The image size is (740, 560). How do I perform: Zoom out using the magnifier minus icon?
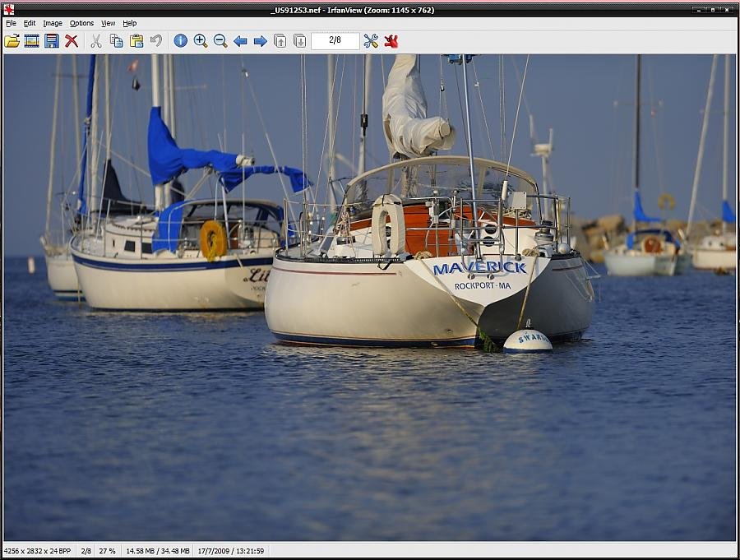click(220, 41)
